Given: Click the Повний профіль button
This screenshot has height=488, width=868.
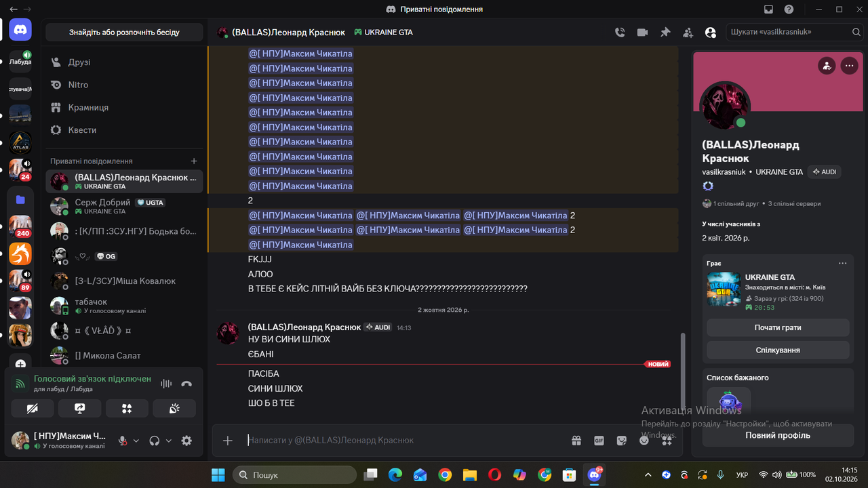Looking at the screenshot, I should point(778,435).
